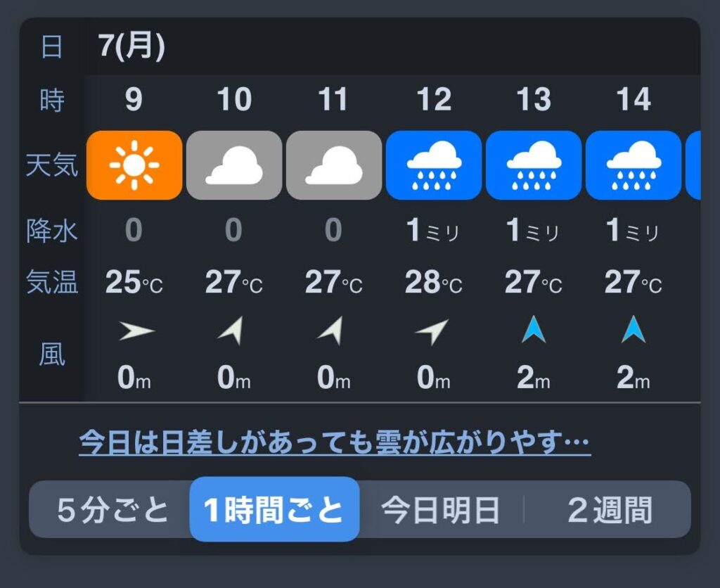Click the cloudy icon for 10 o'clock
This screenshot has height=588, width=720.
point(234,165)
